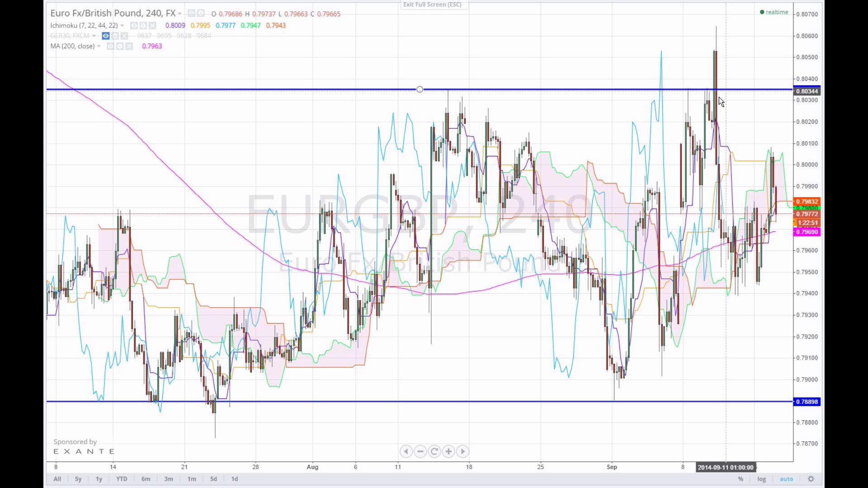Expand the MA (200, close) dropdown arrow
This screenshot has width=868, height=488.
pyautogui.click(x=99, y=47)
